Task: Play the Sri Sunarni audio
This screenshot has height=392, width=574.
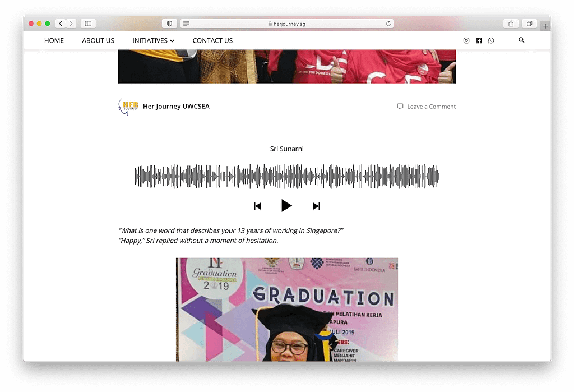Action: tap(286, 205)
